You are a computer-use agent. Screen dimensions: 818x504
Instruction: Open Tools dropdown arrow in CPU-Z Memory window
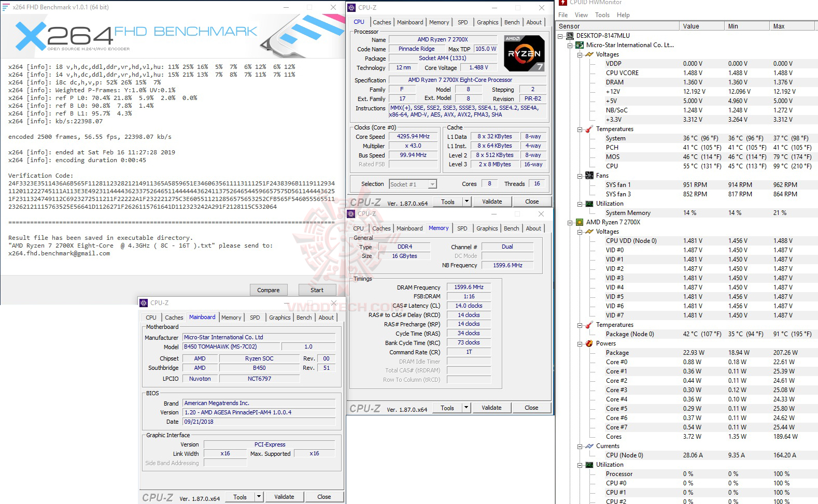click(x=466, y=408)
